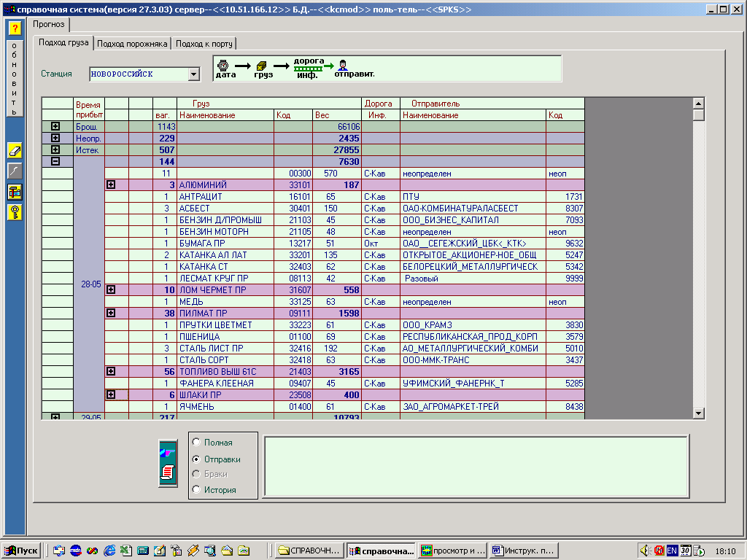This screenshot has width=747, height=560.
Task: Open the monitor with magnifier icon in quick launch
Action: point(209,551)
